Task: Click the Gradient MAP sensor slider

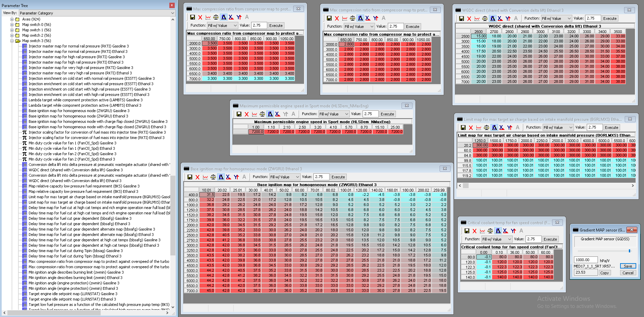Action: (629, 251)
